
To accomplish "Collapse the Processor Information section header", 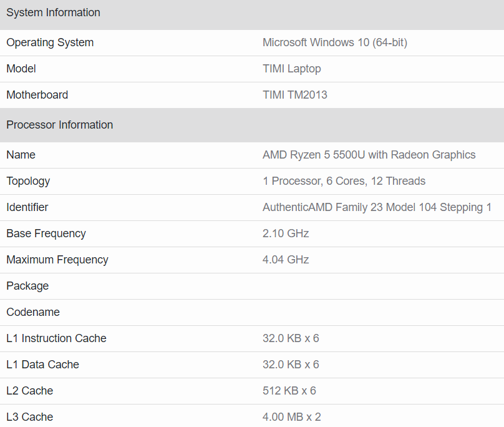I will (x=59, y=125).
